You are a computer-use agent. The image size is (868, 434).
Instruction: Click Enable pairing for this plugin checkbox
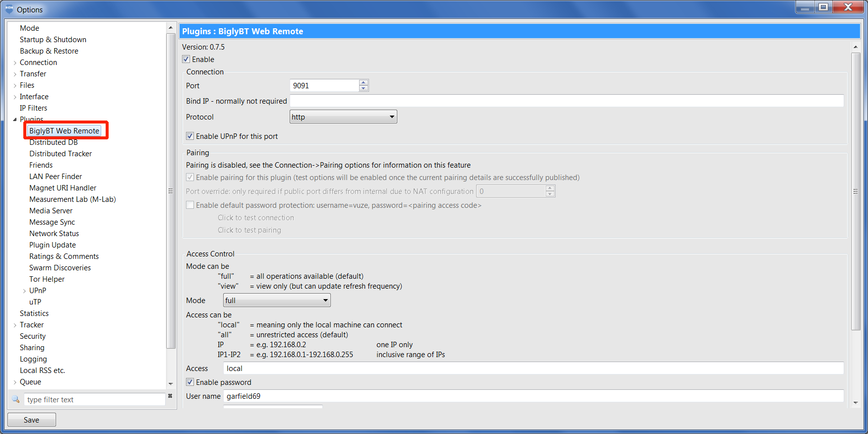190,177
